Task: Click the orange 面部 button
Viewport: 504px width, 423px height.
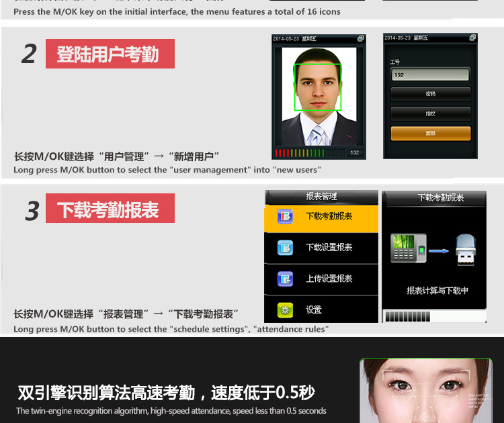Action: coord(430,134)
